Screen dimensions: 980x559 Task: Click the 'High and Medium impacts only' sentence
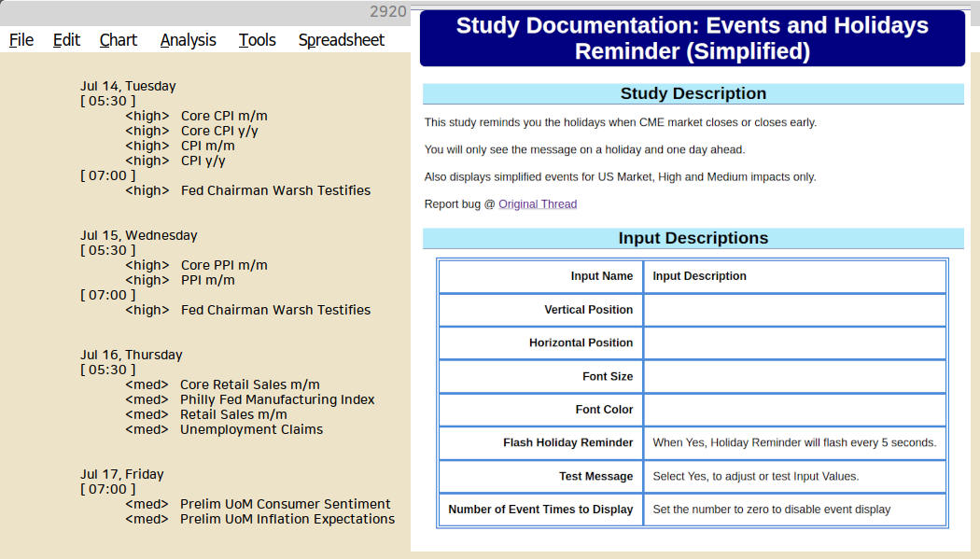point(620,176)
